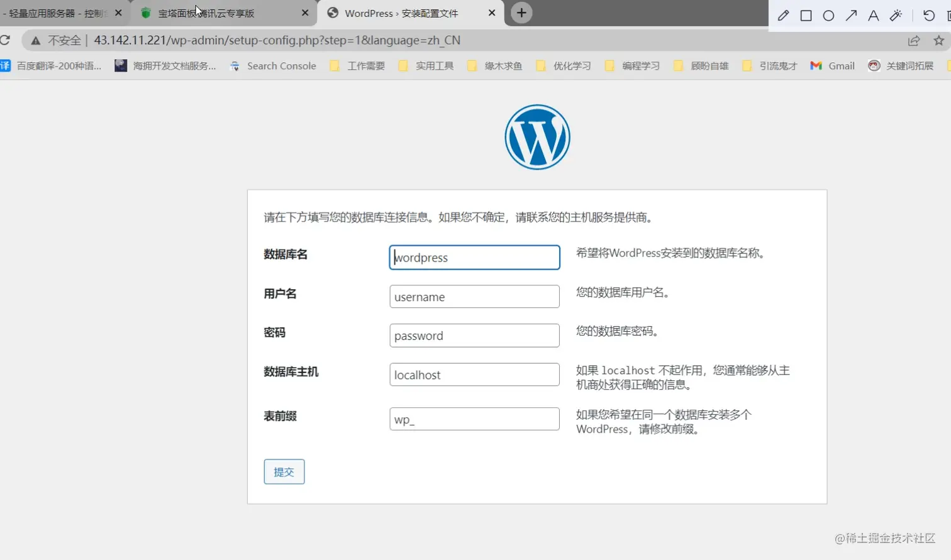Switch to 轻量应用服务器 tab
This screenshot has height=560, width=951.
[57, 13]
